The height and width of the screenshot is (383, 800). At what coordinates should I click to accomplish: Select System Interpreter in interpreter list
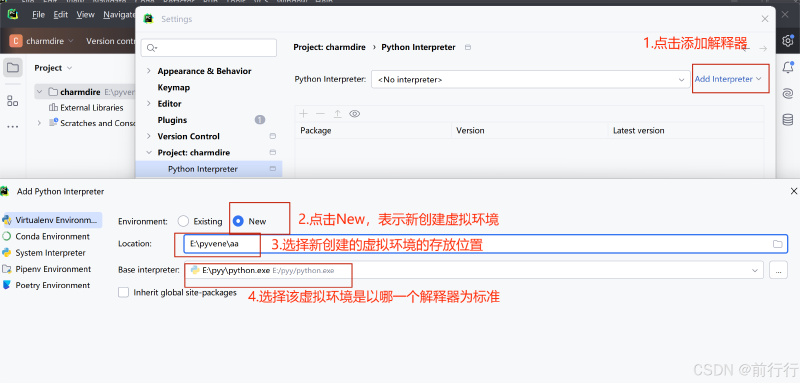pyautogui.click(x=52, y=253)
